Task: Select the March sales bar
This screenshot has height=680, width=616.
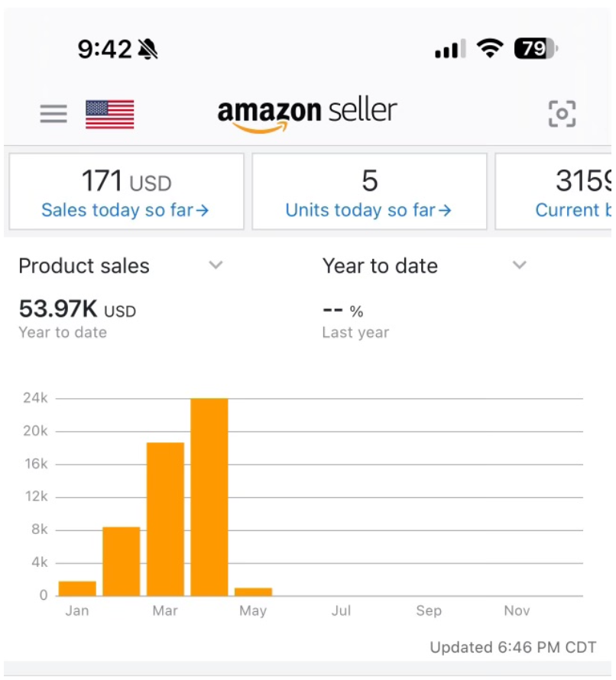Action: click(x=165, y=520)
